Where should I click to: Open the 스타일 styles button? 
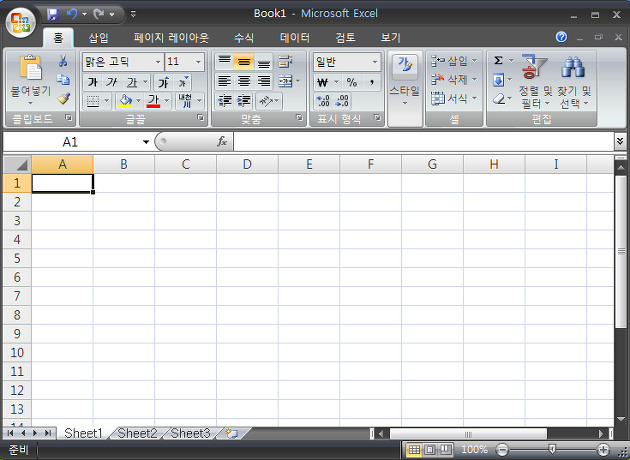click(x=405, y=82)
